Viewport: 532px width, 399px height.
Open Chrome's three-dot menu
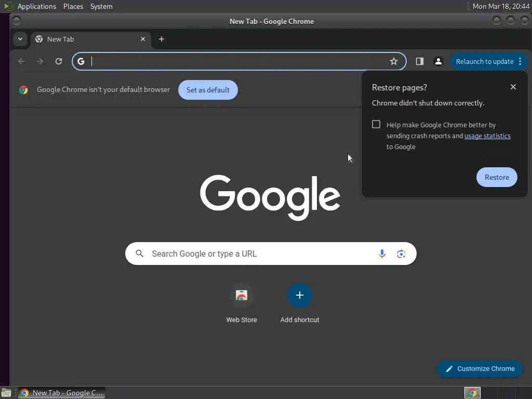click(x=520, y=61)
